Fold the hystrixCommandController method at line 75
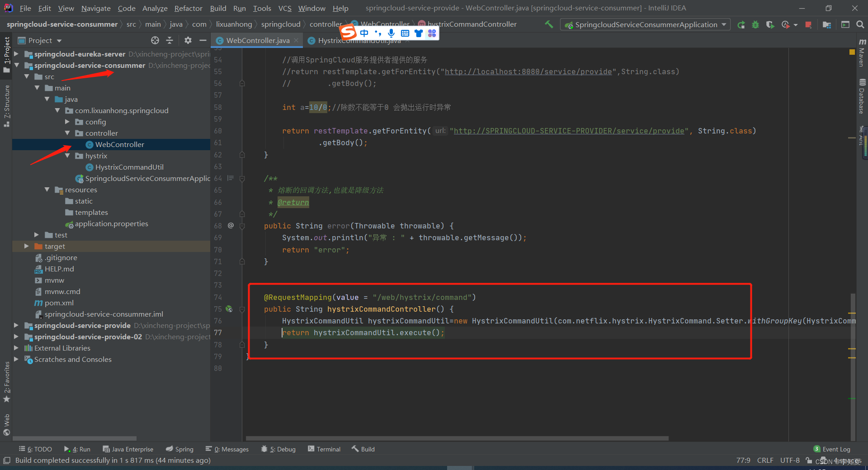Viewport: 868px width, 470px height. click(242, 309)
